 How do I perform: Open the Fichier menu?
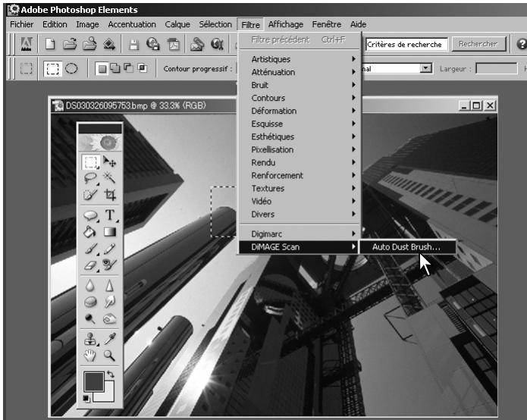pos(21,24)
